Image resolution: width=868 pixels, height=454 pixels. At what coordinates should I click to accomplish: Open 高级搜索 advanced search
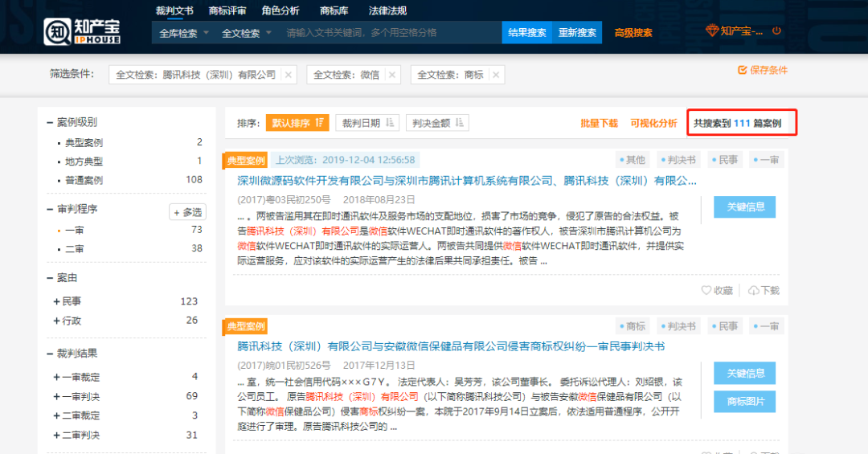633,33
